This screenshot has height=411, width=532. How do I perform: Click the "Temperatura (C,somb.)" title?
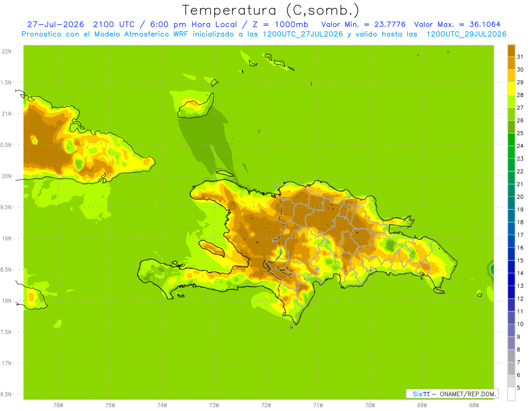pos(271,10)
